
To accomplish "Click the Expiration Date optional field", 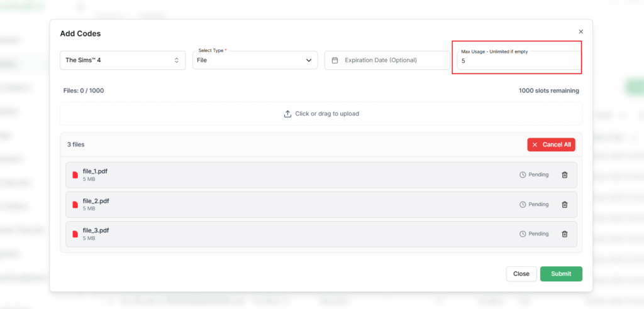I will 389,60.
